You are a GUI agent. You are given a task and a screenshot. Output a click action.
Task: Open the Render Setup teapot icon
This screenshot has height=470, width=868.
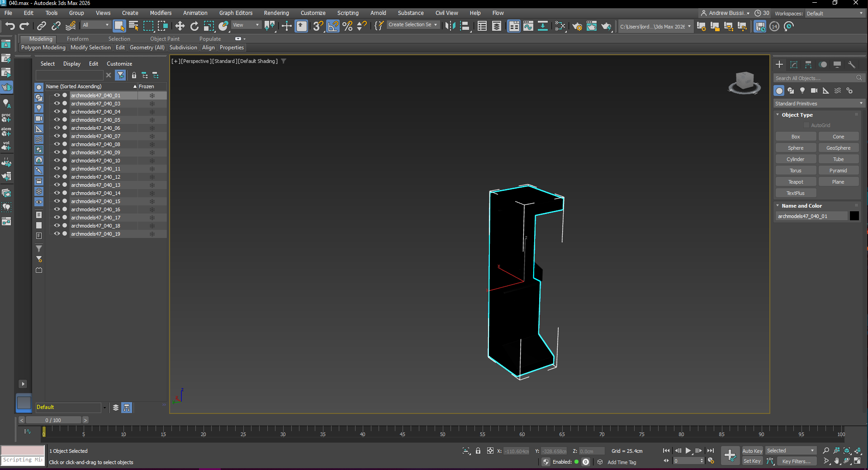click(577, 26)
